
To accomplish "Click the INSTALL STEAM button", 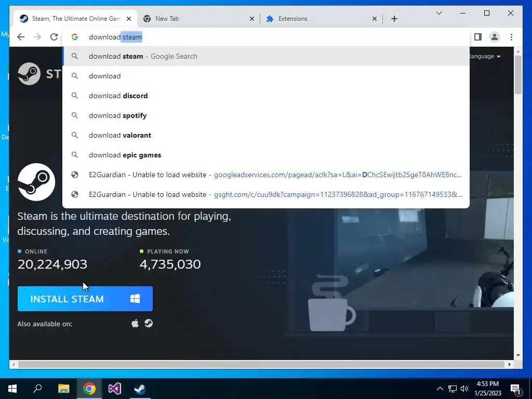I will pyautogui.click(x=85, y=299).
